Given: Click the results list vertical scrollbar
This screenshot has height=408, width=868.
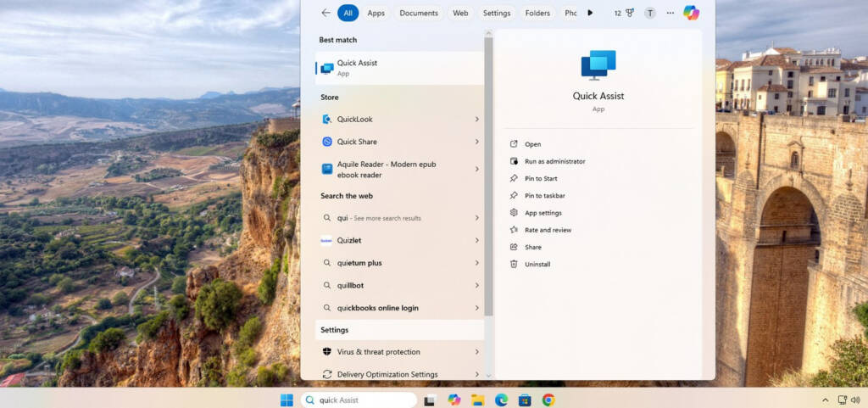Looking at the screenshot, I should pos(488,170).
